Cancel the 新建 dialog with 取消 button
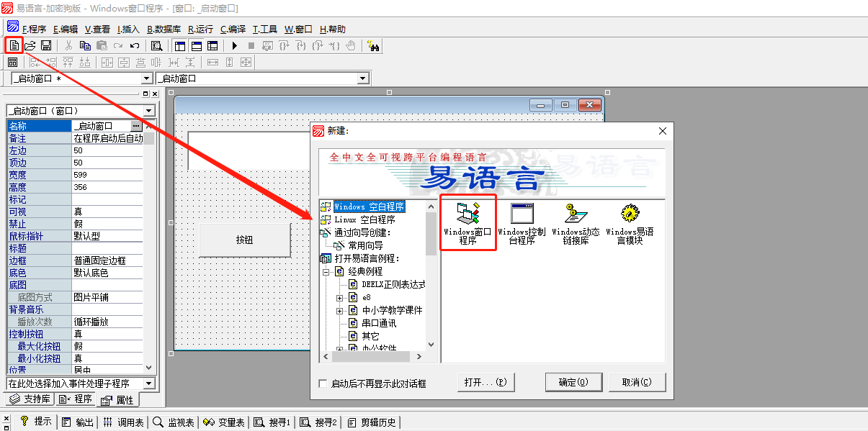 637,382
